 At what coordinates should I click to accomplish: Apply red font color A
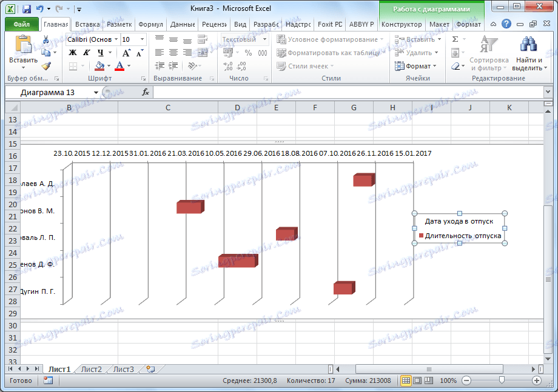click(120, 66)
